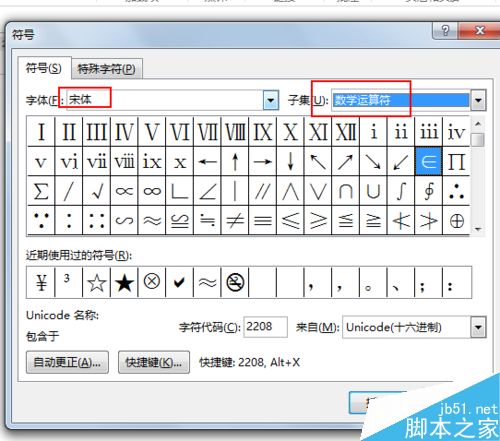
Task: Pick the square root symbol
Action: [97, 191]
